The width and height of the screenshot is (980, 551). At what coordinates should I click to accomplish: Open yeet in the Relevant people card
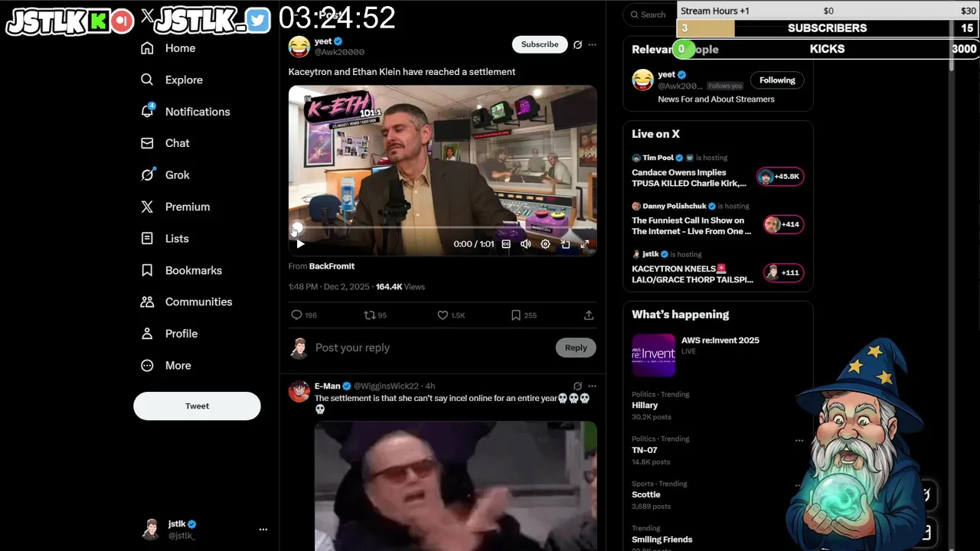click(666, 75)
